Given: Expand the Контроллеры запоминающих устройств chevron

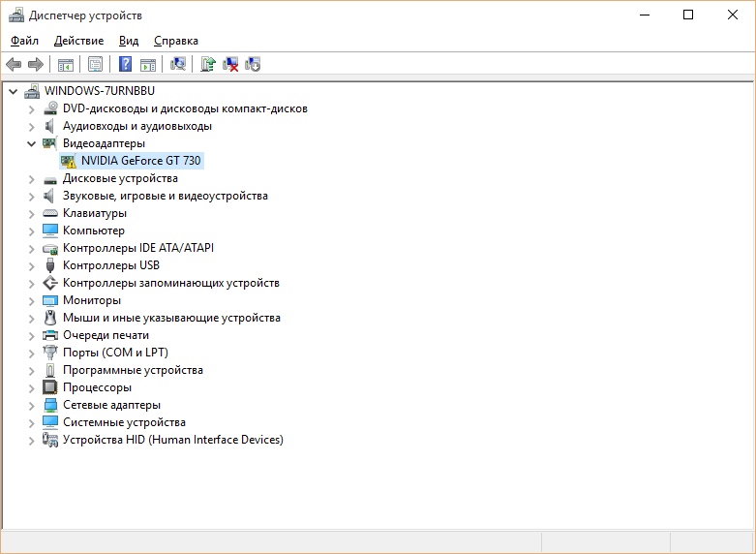Looking at the screenshot, I should [x=32, y=283].
